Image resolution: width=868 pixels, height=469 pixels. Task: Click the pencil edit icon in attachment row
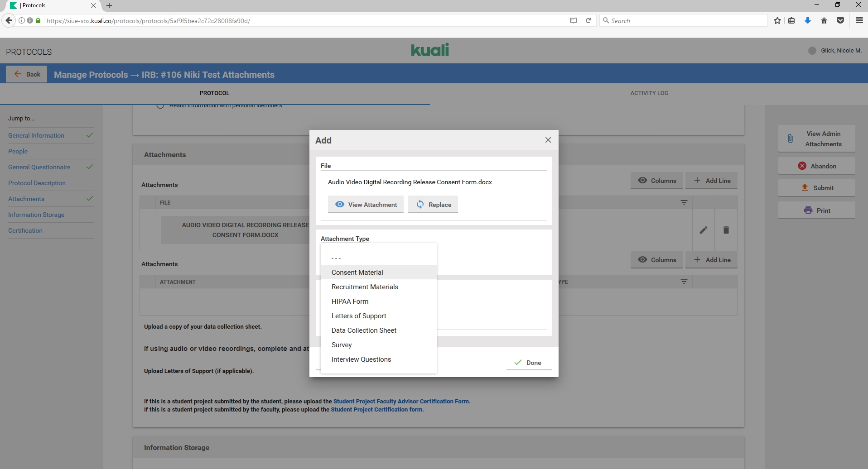[703, 230]
